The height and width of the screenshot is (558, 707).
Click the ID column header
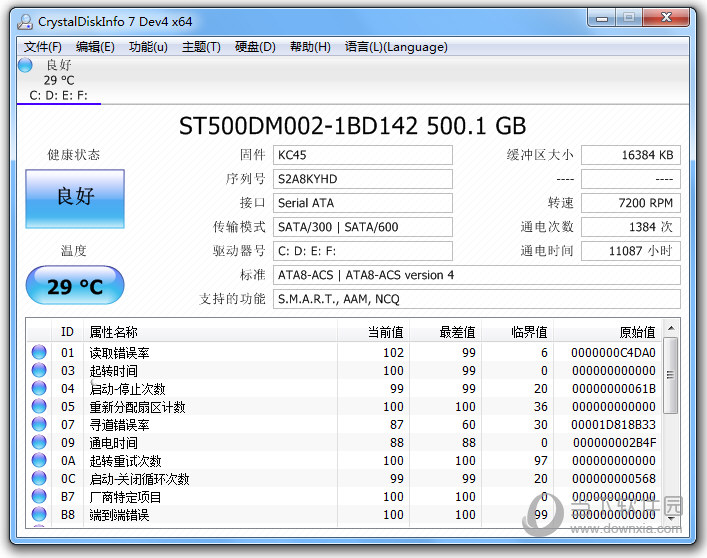tap(67, 332)
